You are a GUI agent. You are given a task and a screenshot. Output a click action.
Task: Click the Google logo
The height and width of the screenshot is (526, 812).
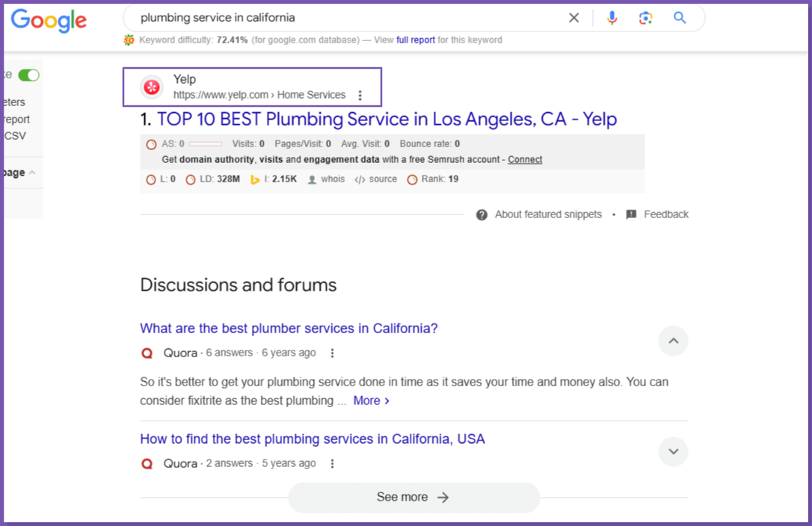click(x=48, y=21)
